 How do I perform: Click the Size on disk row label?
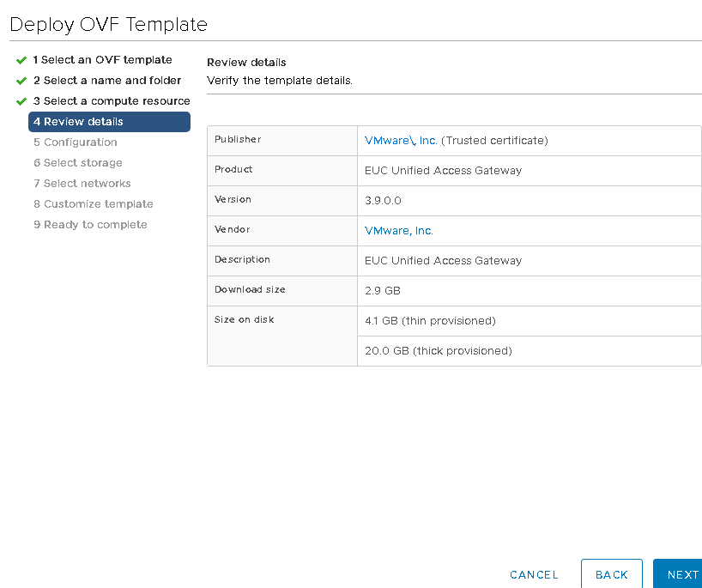(244, 319)
